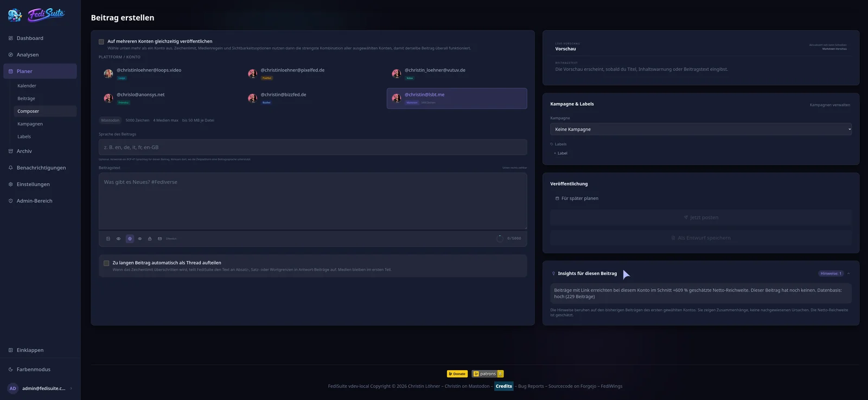Open the Credits link in the footer

[x=504, y=386]
